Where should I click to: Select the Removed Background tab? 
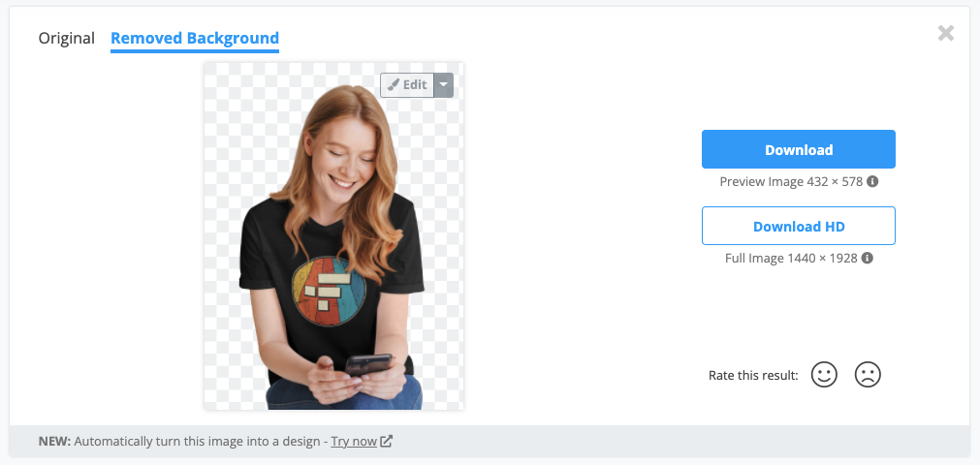coord(195,39)
